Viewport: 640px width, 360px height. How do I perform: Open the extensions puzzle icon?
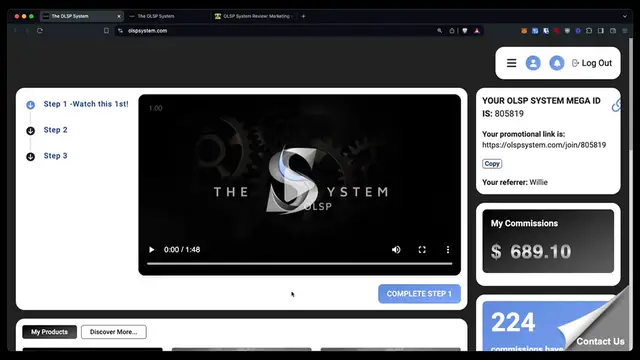tap(589, 31)
